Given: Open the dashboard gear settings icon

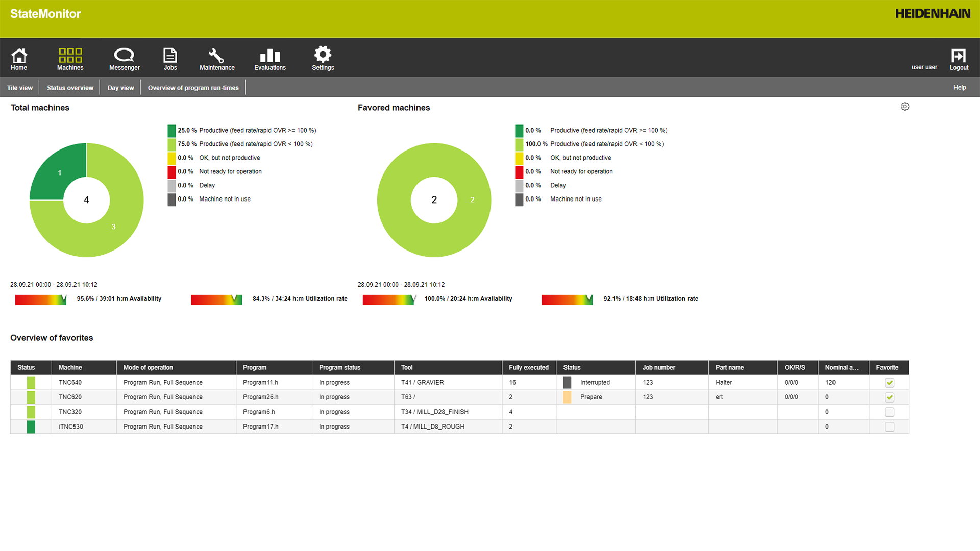Looking at the screenshot, I should tap(905, 107).
